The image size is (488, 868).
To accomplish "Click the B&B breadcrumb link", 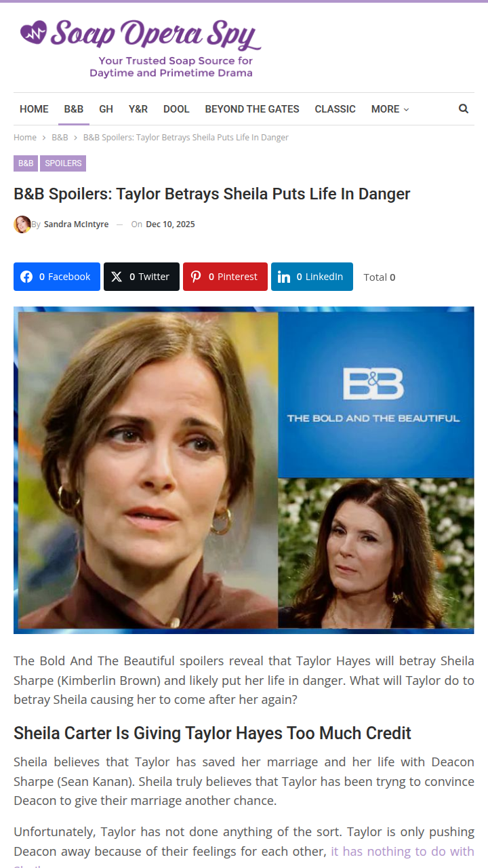I will [x=60, y=137].
